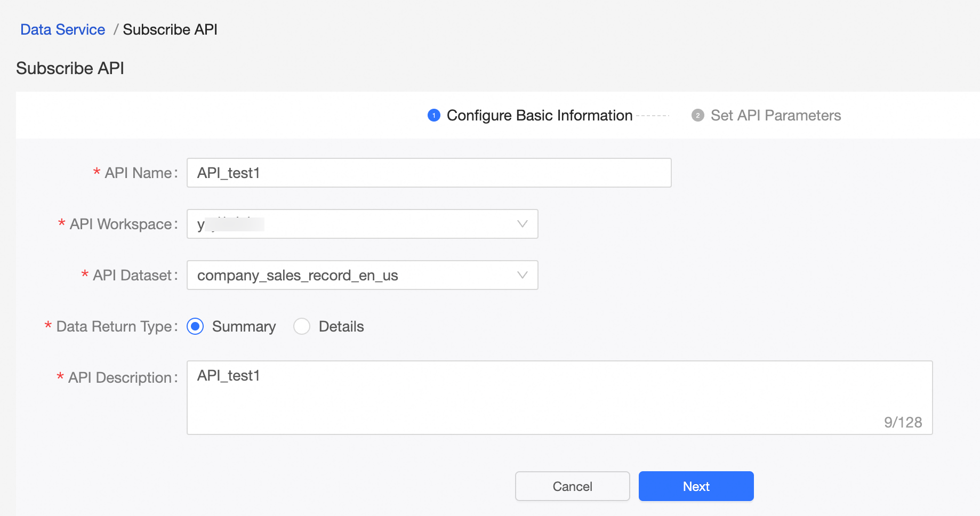Click the step 2 circle icon
The image size is (980, 516).
[697, 115]
